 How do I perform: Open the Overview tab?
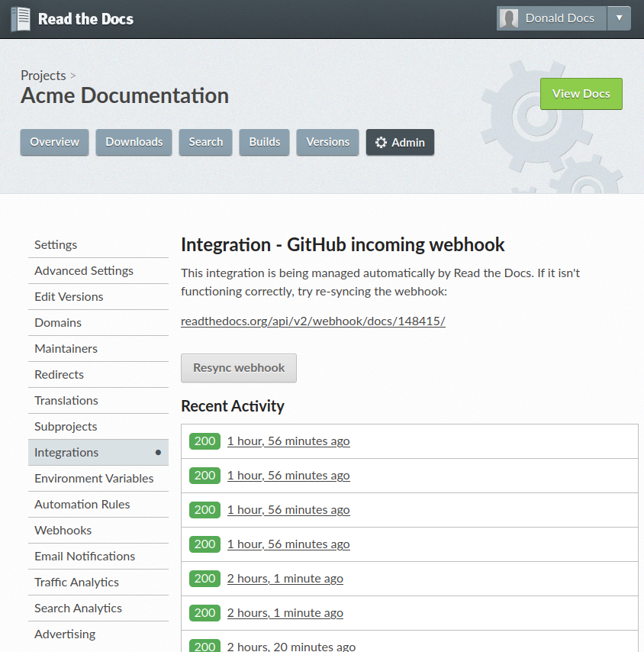(x=54, y=142)
